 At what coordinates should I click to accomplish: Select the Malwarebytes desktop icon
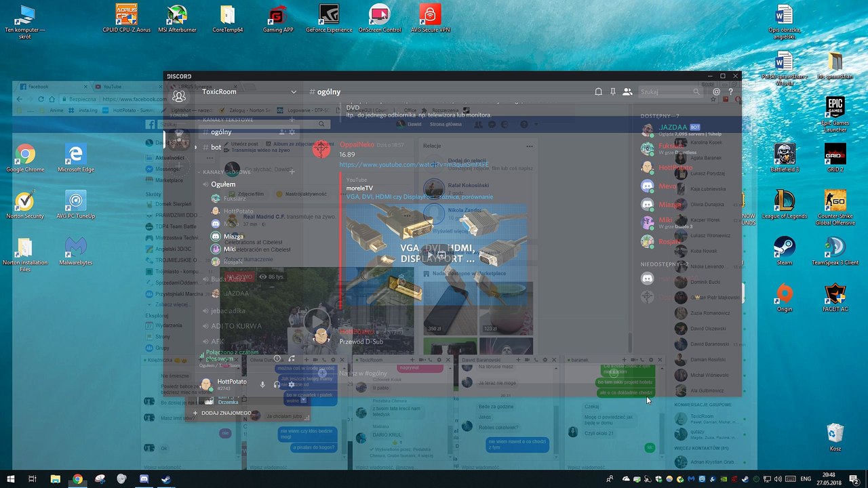76,251
